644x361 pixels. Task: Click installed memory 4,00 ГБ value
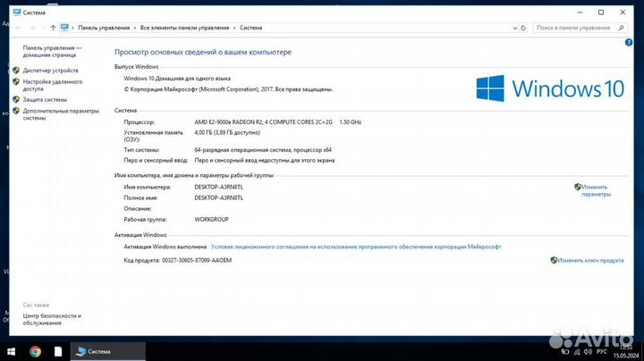(x=227, y=132)
